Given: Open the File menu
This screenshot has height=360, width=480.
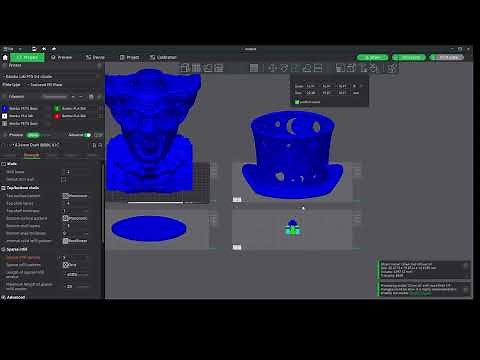Looking at the screenshot, I should click(x=8, y=49).
